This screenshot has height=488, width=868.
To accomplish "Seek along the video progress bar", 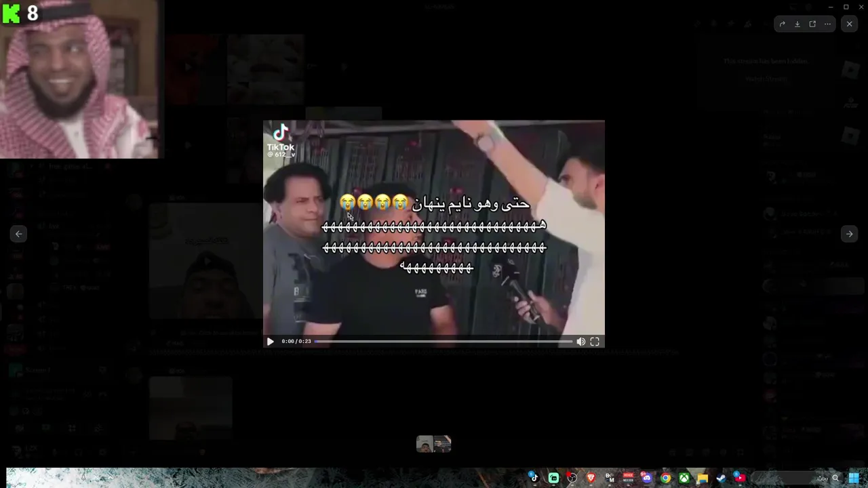I will coord(443,342).
